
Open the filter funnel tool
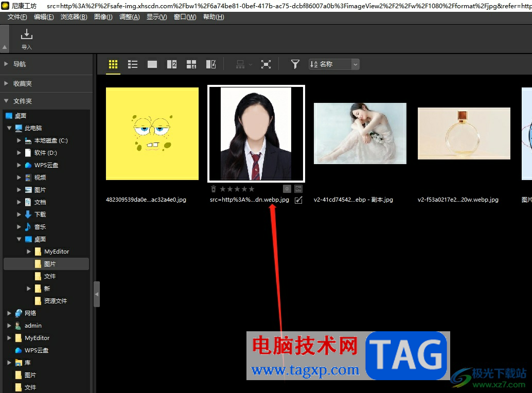[x=295, y=64]
